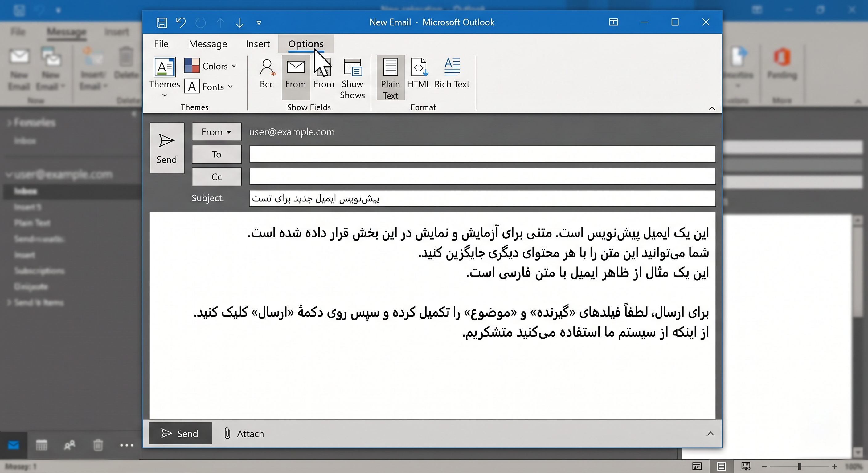This screenshot has width=868, height=473.
Task: Open the File tab
Action: click(x=161, y=44)
